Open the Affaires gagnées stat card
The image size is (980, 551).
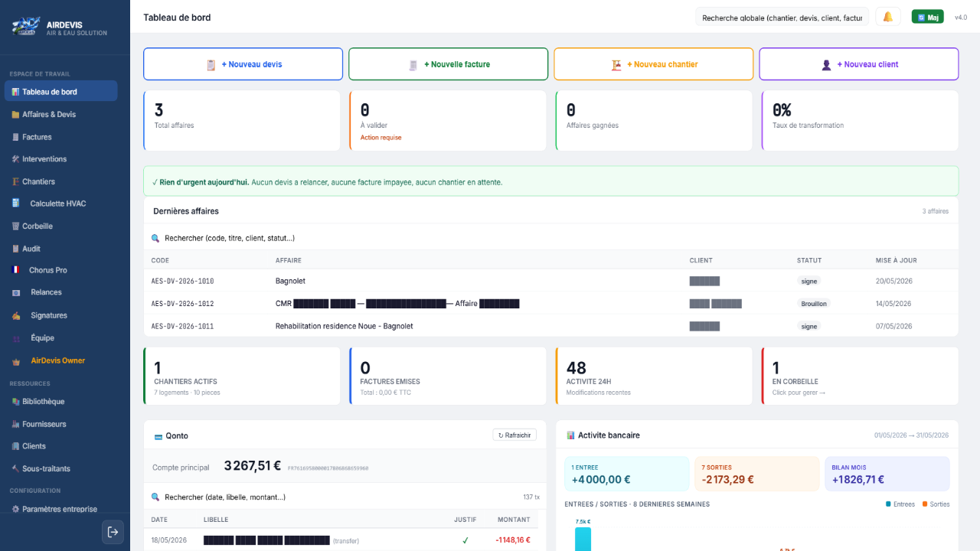(654, 120)
